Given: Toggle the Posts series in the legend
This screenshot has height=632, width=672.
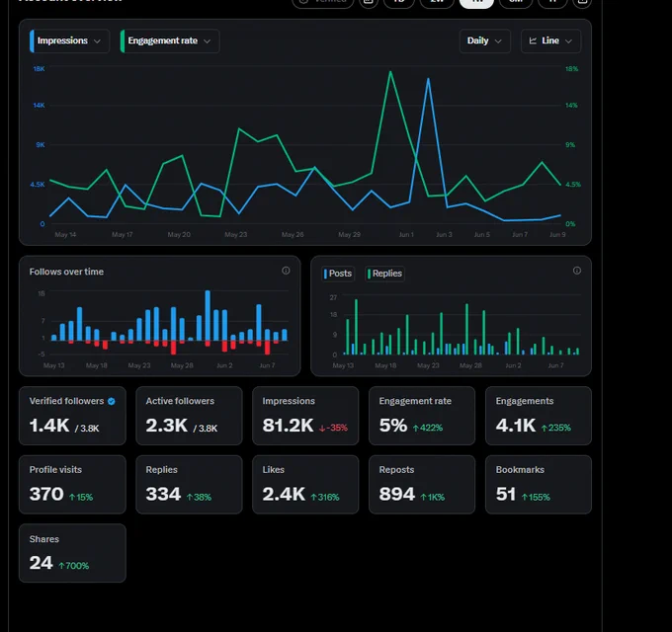Looking at the screenshot, I should click(338, 274).
